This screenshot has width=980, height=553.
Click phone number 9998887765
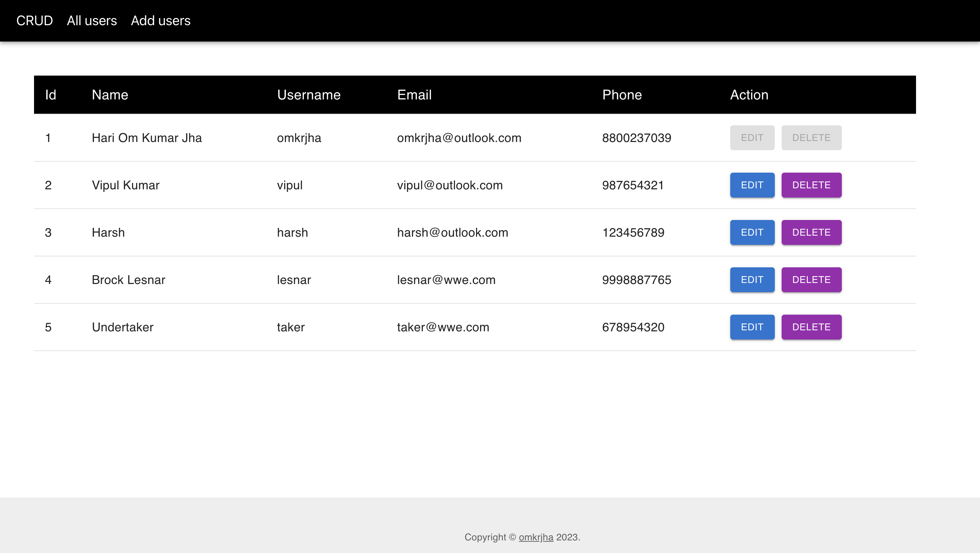click(637, 280)
